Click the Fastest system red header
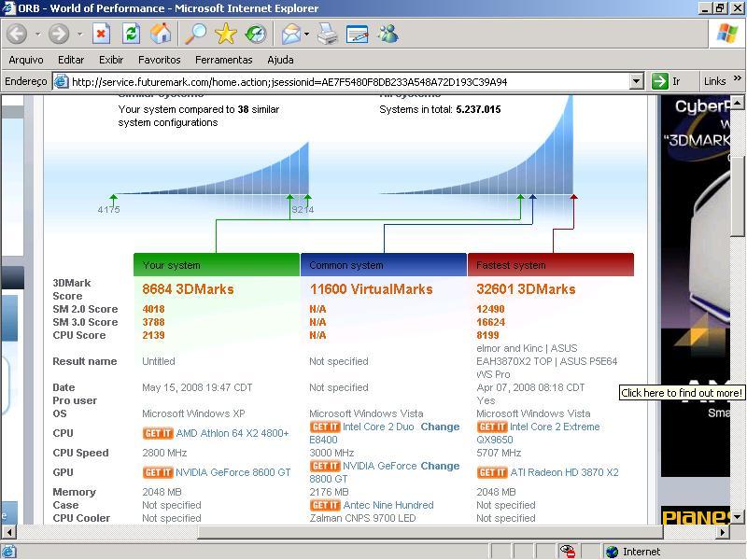 (x=551, y=265)
